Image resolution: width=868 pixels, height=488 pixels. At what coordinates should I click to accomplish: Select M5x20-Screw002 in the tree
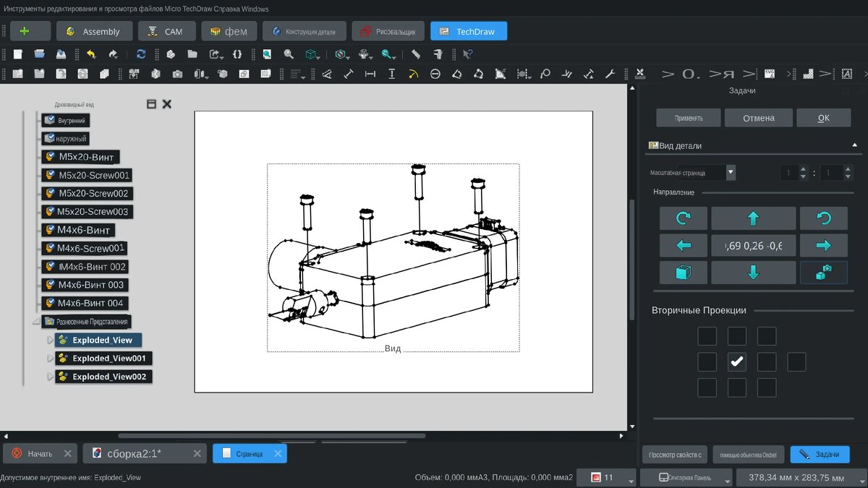(x=93, y=194)
